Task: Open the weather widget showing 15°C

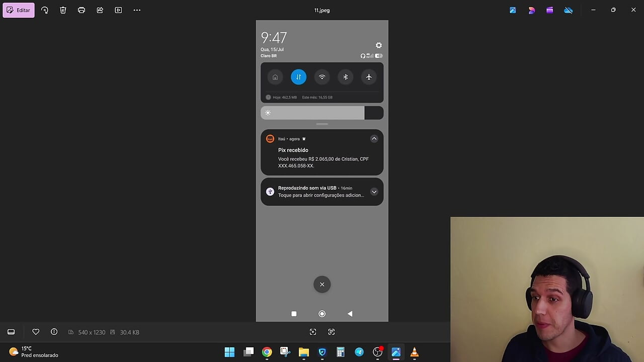Action: coord(34,352)
